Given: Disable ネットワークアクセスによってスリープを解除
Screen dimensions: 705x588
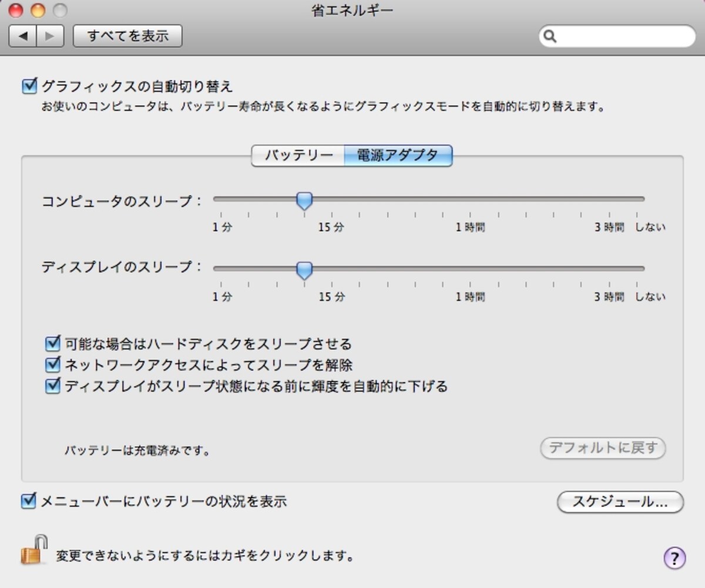Looking at the screenshot, I should pos(53,365).
